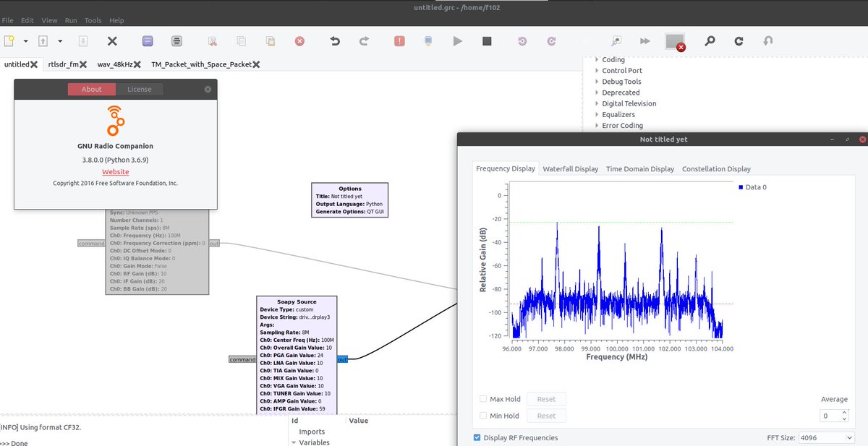This screenshot has width=868, height=446.
Task: Increase the Average spinner value
Action: click(844, 413)
